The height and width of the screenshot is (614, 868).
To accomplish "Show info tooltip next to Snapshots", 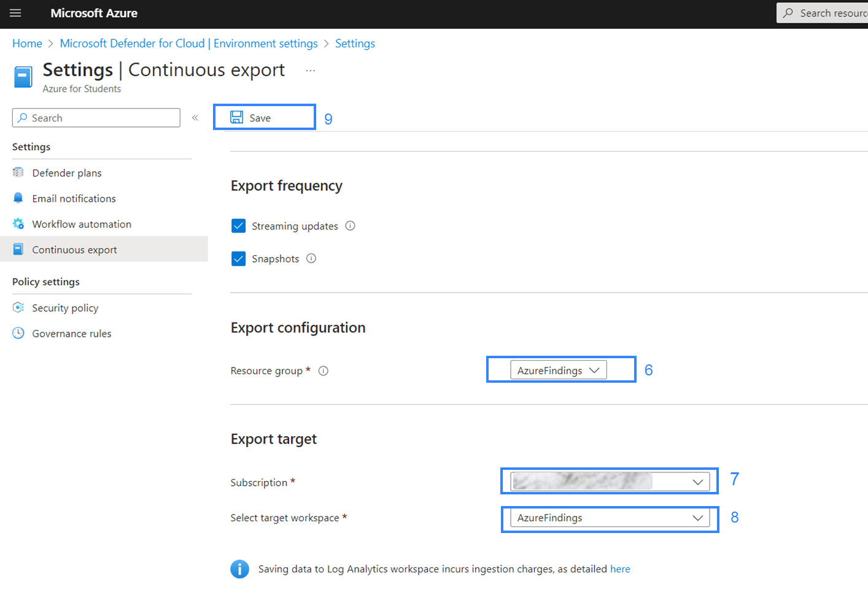I will pyautogui.click(x=311, y=258).
